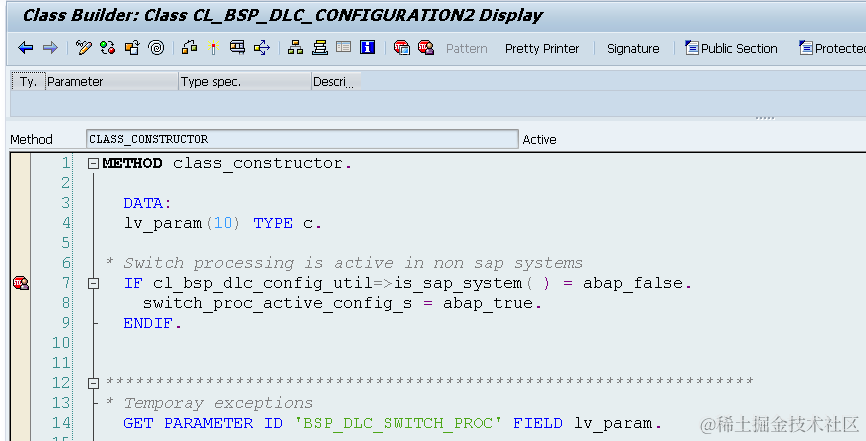Click line number 8 in gutter

66,303
